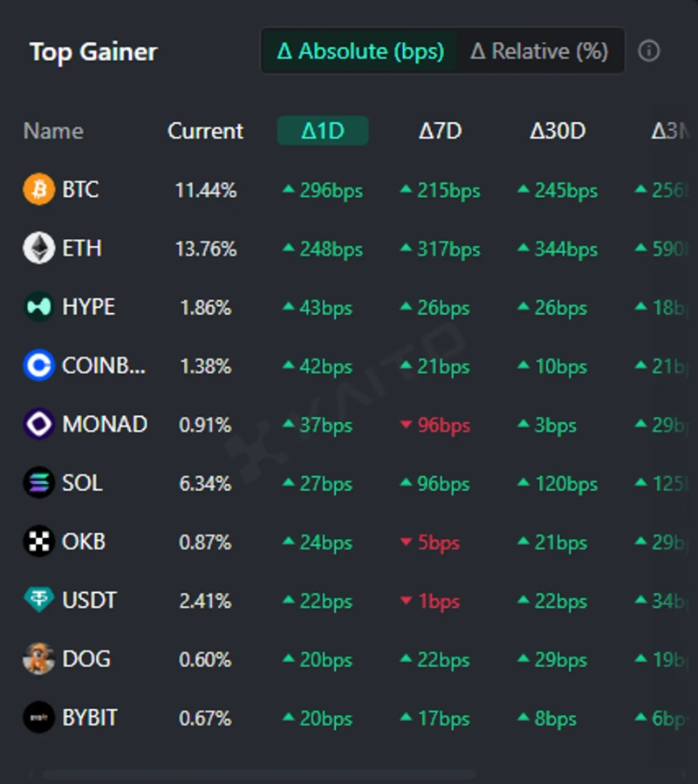Sort by the Δ1D column
Viewport: 698px width, 784px height.
coord(323,131)
